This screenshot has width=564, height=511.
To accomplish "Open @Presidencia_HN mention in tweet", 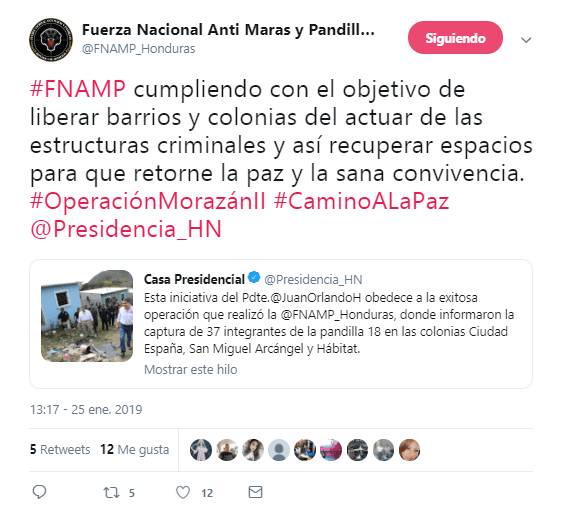I will pyautogui.click(x=126, y=229).
